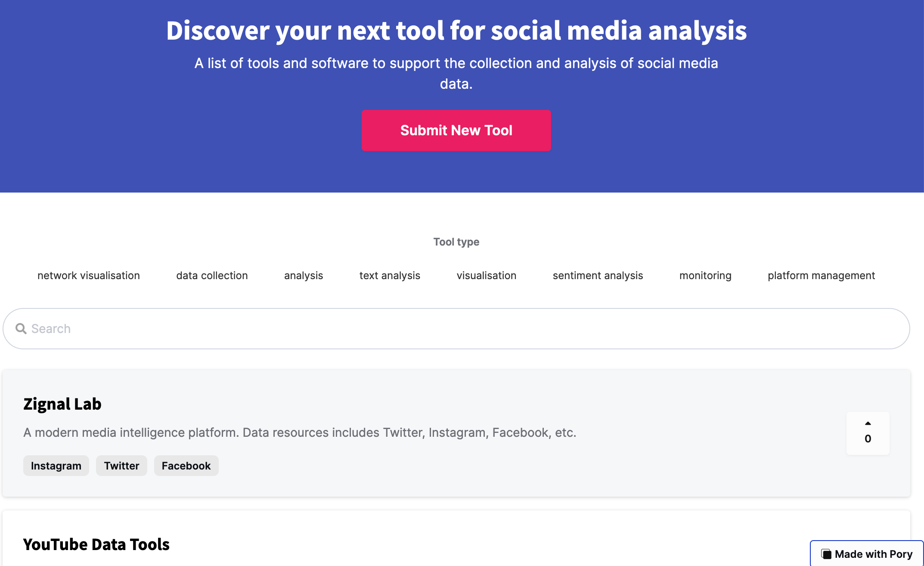Select the 'text analysis' tool type
This screenshot has height=566, width=924.
(390, 275)
